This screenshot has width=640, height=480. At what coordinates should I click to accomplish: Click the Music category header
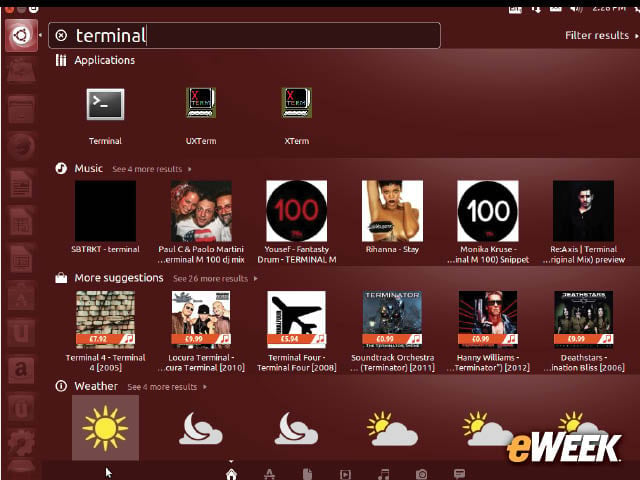pos(88,169)
